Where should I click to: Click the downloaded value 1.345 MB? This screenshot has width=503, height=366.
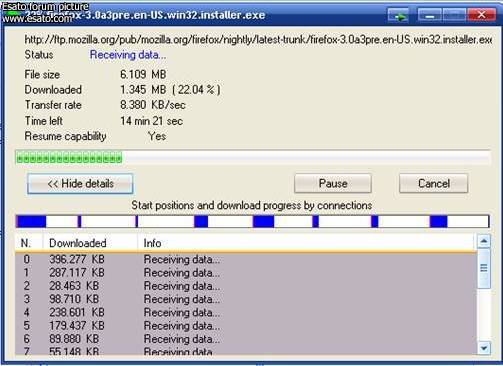pos(143,90)
